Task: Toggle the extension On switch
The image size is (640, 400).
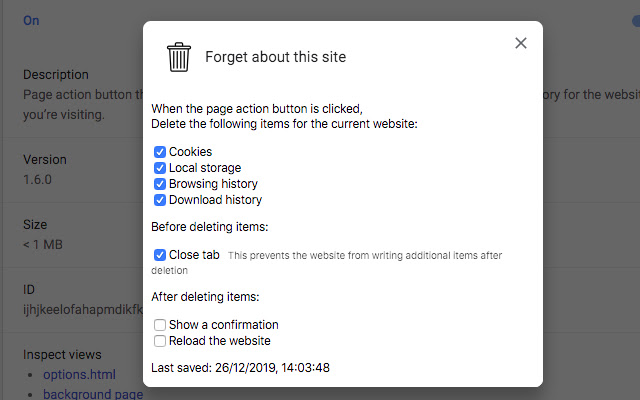Action: click(632, 20)
